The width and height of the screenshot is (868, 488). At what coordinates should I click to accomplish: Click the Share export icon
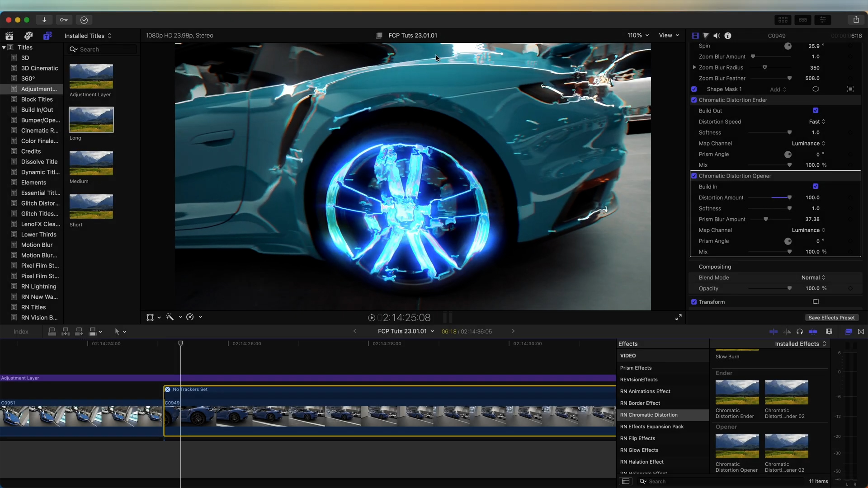(856, 20)
